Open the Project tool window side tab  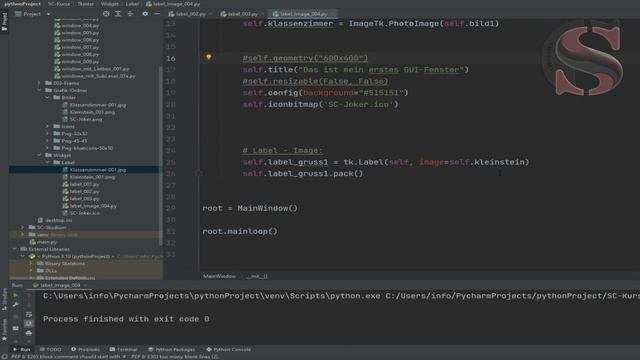tap(4, 22)
